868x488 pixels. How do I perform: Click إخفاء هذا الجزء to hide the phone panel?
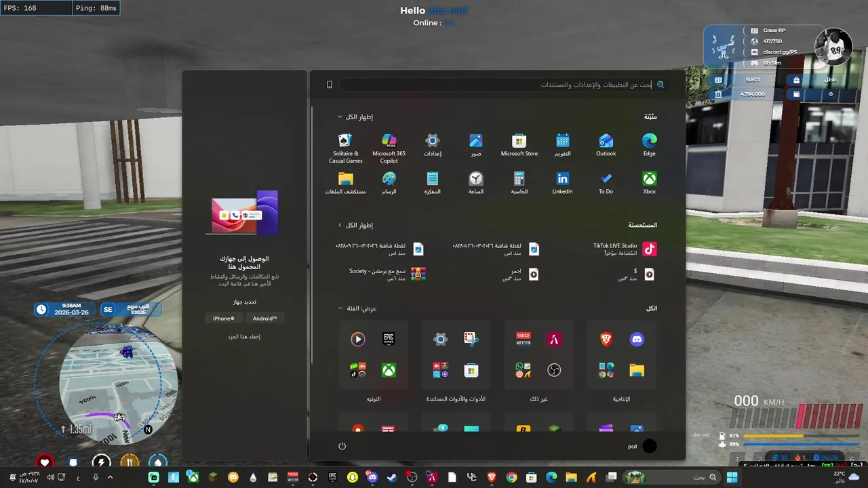click(244, 337)
